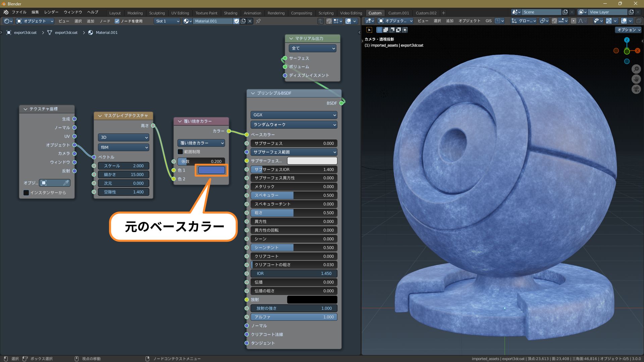This screenshot has height=362, width=644.
Task: Select the set-new selection mode icon
Action: [379, 30]
